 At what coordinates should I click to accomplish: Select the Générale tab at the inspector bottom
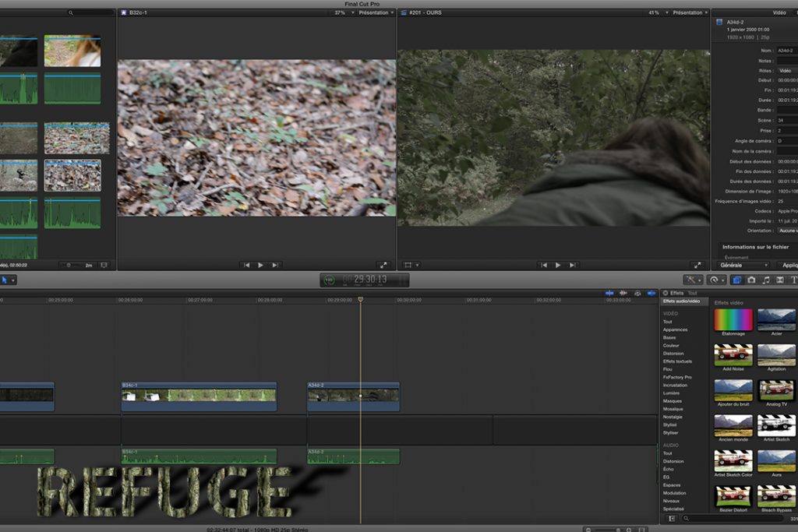743,264
